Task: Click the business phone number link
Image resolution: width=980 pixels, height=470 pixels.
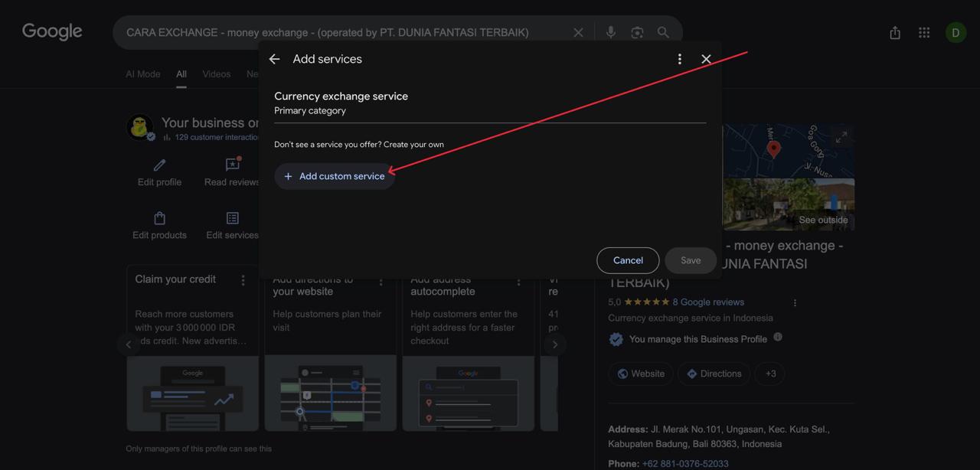Action: (x=684, y=464)
